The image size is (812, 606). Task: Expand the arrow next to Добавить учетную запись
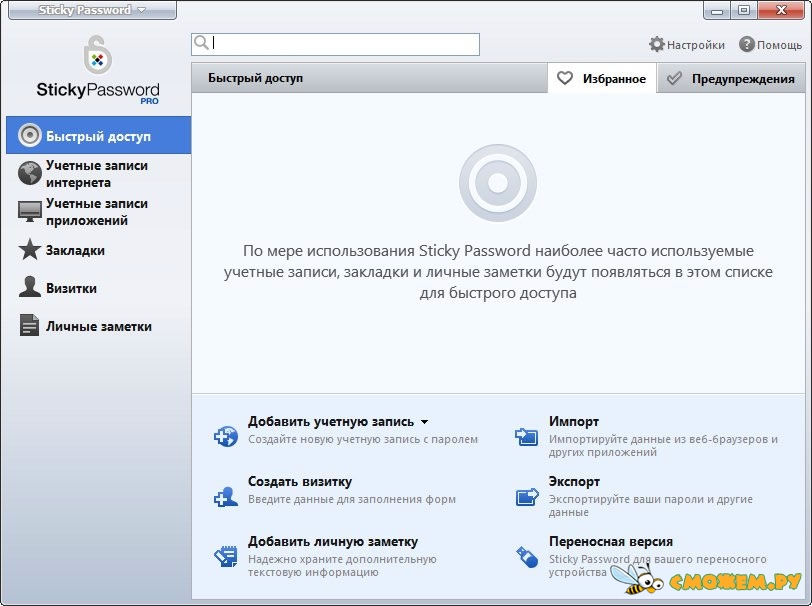pos(424,422)
